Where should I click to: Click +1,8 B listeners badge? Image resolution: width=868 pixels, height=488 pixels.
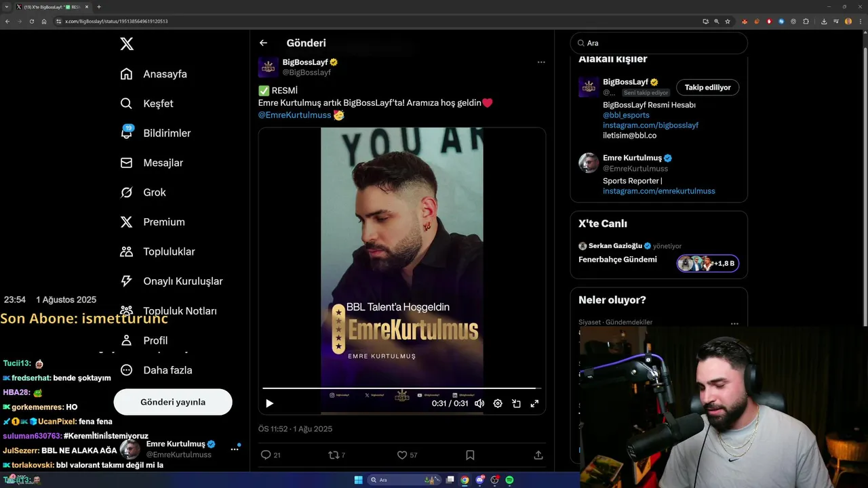[x=707, y=263]
